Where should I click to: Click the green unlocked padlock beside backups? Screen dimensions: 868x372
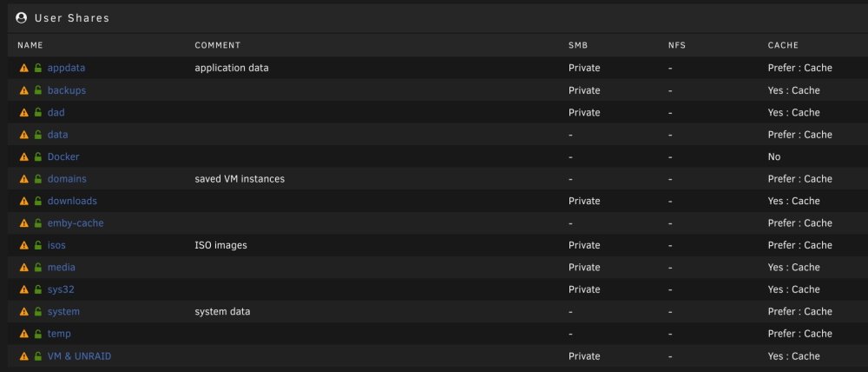pyautogui.click(x=37, y=90)
